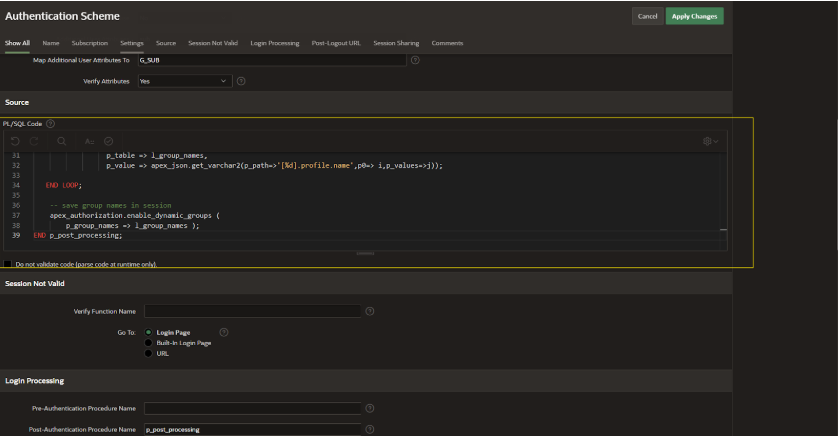838x436 pixels.
Task: Click the validate checkmark icon in editor
Action: 108,141
